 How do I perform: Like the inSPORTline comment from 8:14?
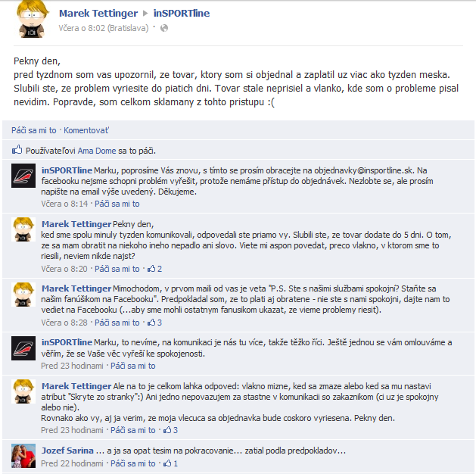pos(117,204)
